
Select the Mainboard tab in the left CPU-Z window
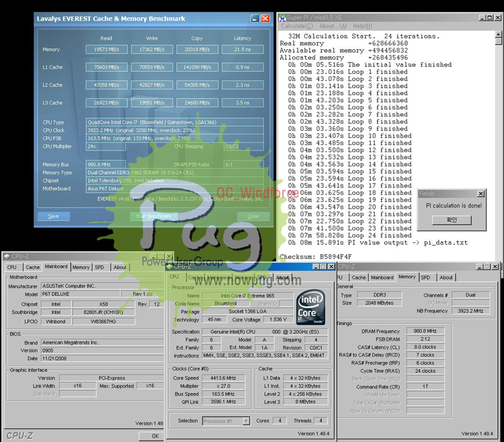click(x=56, y=266)
